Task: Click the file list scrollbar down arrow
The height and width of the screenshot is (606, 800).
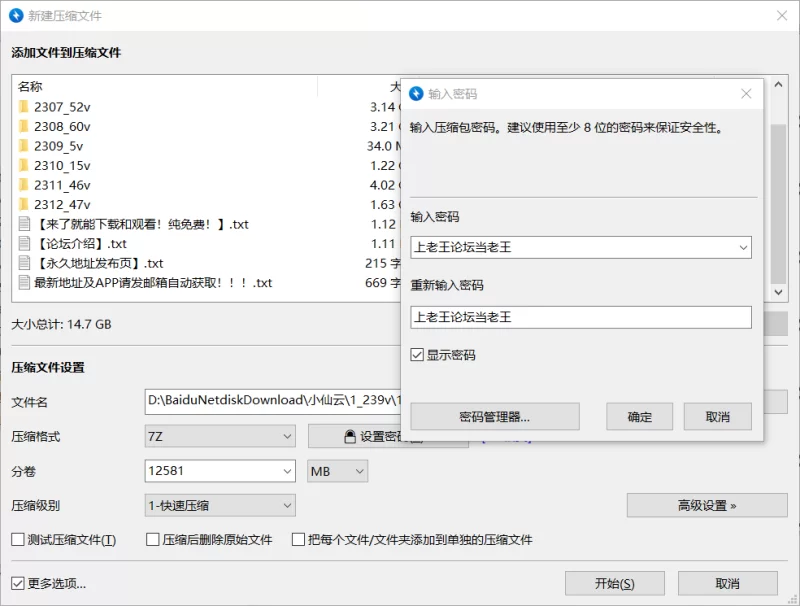Action: coord(778,292)
